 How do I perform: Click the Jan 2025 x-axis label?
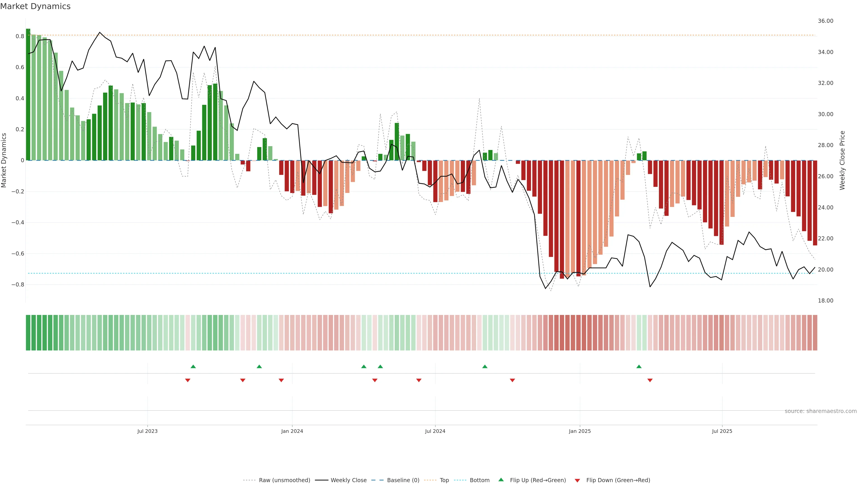580,431
